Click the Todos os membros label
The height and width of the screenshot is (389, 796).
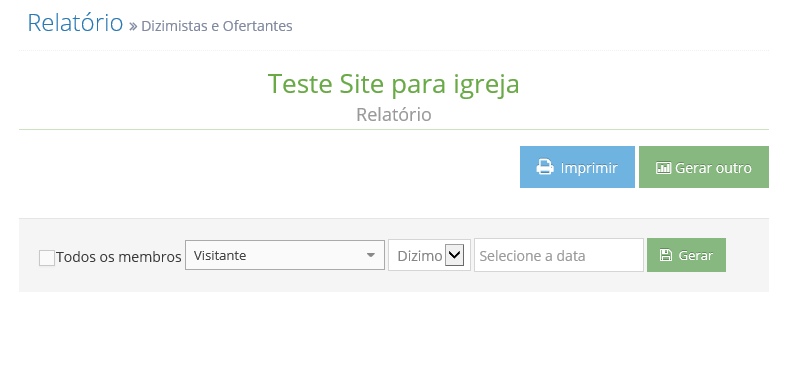click(119, 257)
